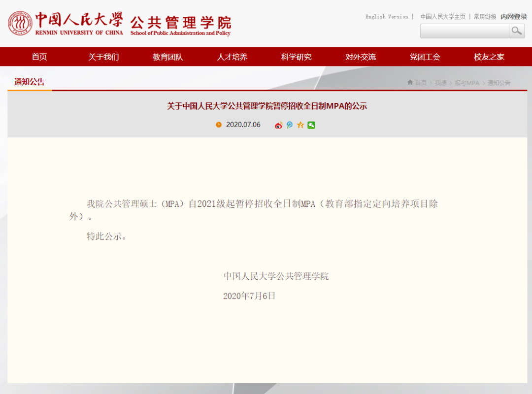Share to QZone star icon
532x394 pixels.
click(300, 125)
